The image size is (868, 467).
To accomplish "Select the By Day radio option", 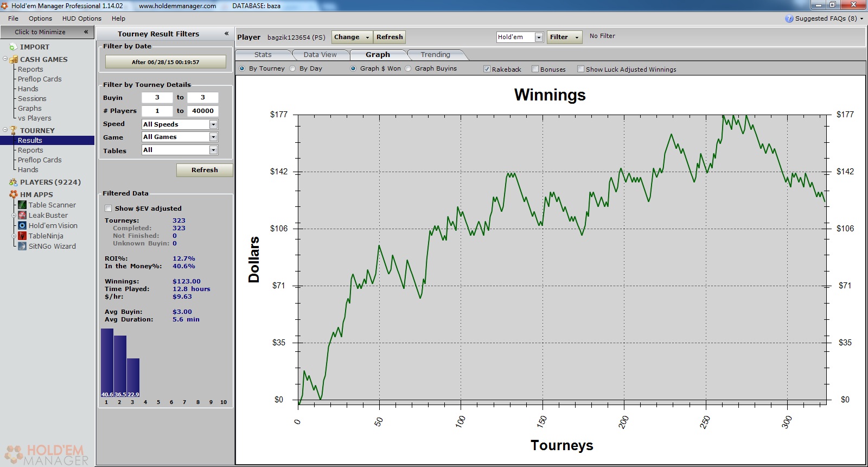I will (x=293, y=68).
